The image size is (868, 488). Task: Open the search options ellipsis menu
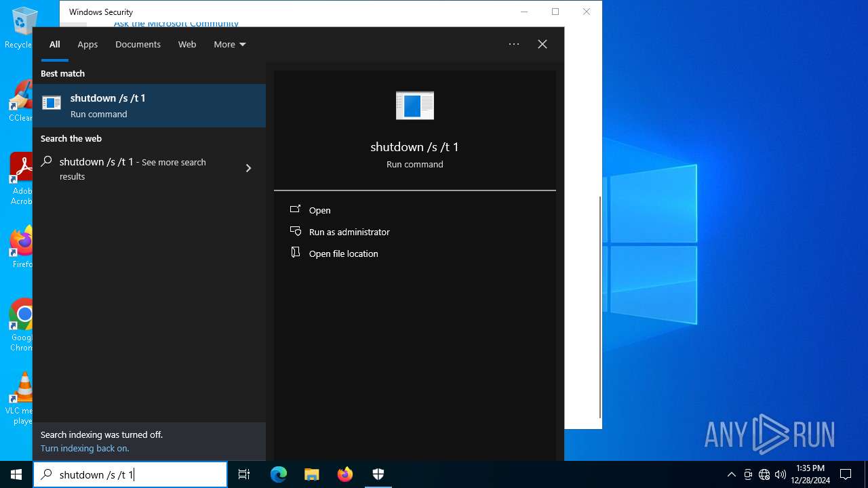pyautogui.click(x=514, y=44)
